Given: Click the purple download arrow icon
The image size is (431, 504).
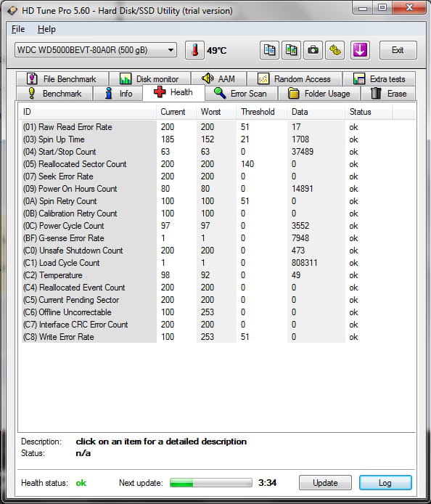Looking at the screenshot, I should point(360,50).
